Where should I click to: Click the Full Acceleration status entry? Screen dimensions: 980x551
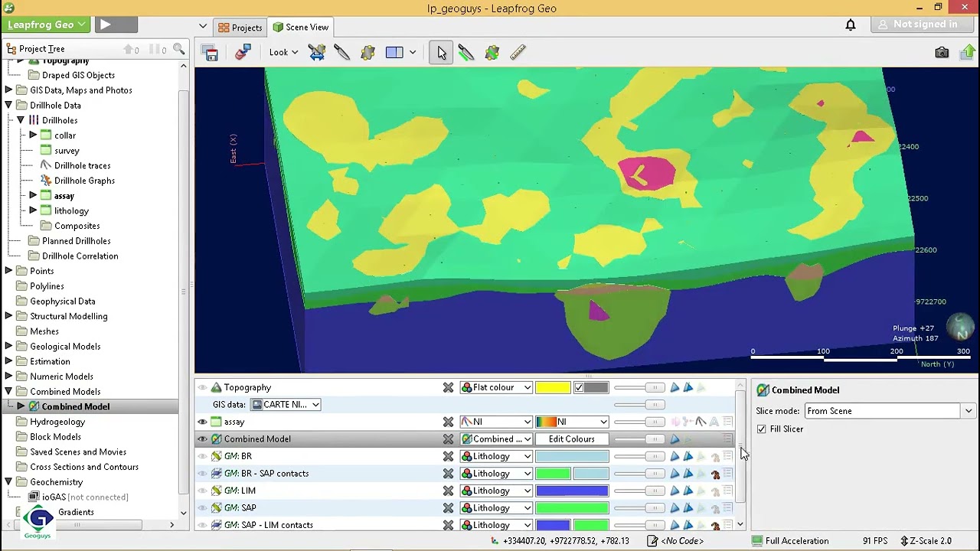tap(790, 541)
